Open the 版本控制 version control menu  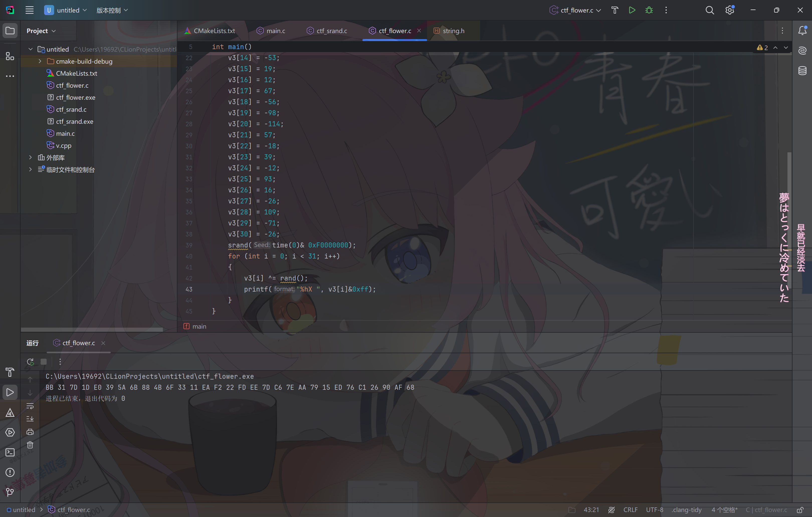point(112,10)
